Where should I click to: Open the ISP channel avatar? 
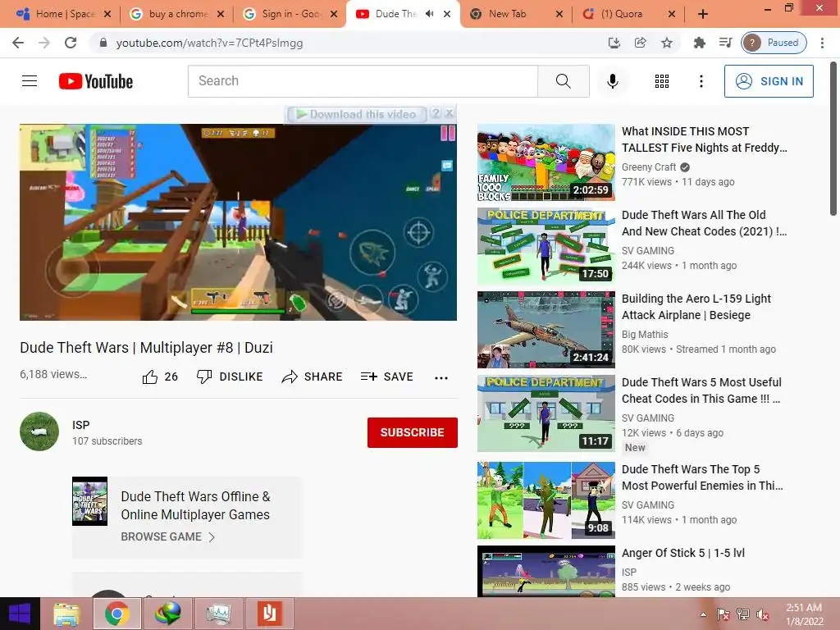(x=39, y=431)
